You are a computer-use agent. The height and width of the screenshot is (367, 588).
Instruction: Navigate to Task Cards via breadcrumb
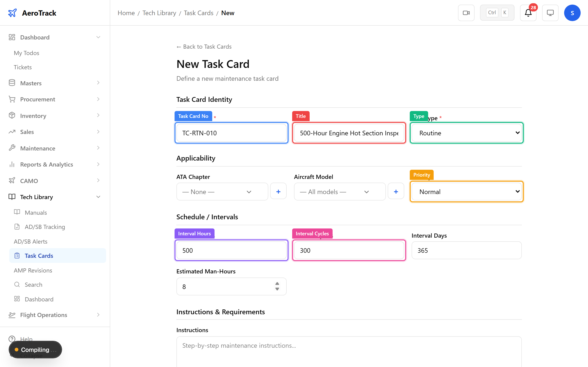pyautogui.click(x=198, y=13)
